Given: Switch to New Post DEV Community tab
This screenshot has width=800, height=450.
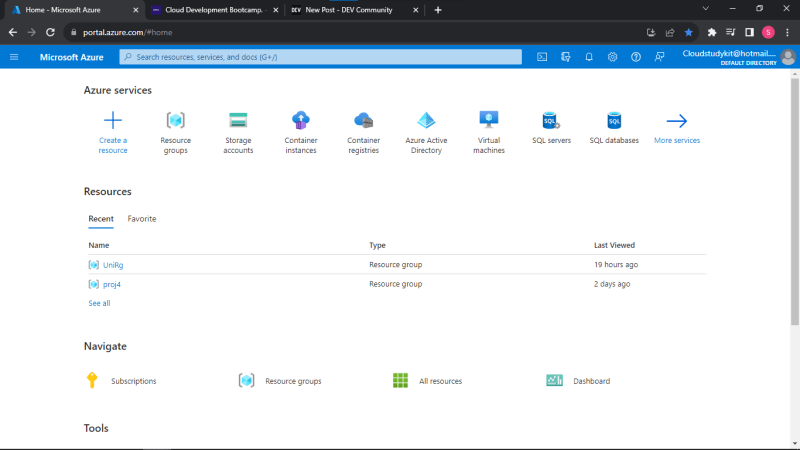Looking at the screenshot, I should pyautogui.click(x=349, y=10).
